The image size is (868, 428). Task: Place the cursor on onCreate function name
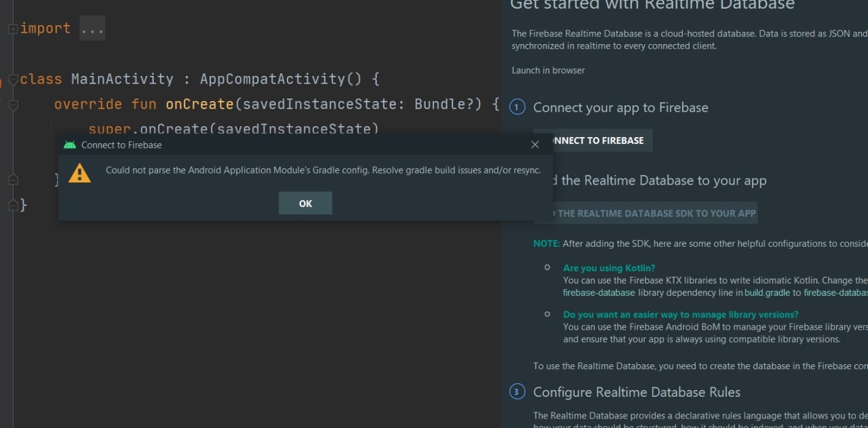[x=199, y=104]
